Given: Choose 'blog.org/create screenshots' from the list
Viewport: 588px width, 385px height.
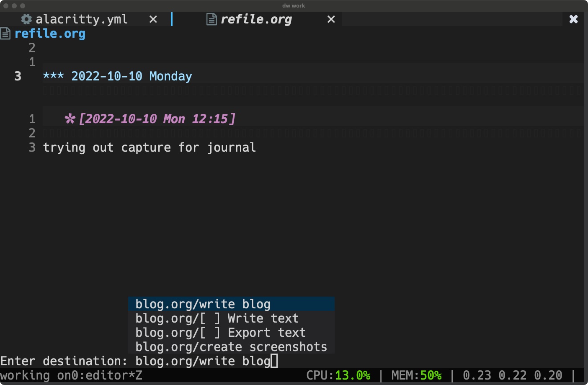Looking at the screenshot, I should pyautogui.click(x=231, y=347).
